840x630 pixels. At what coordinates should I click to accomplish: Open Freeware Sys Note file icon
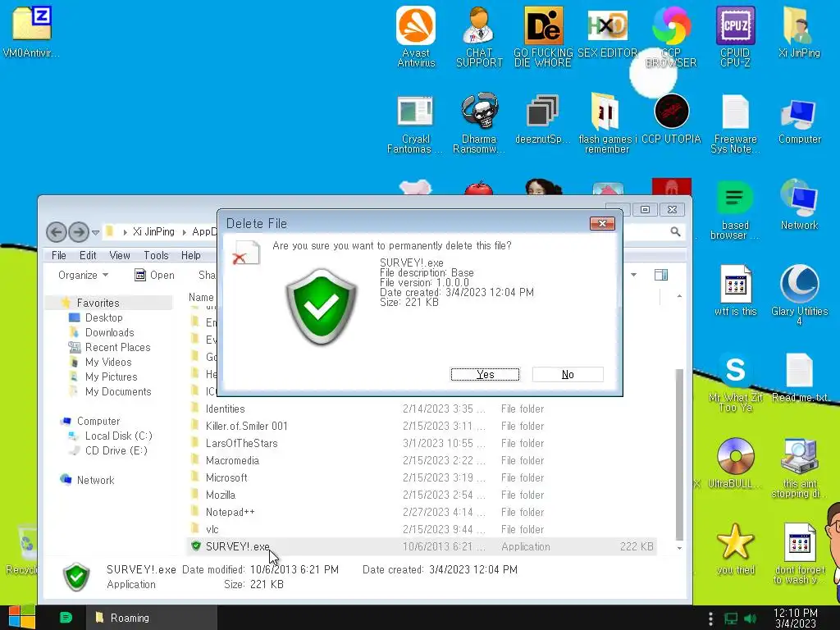tap(735, 124)
